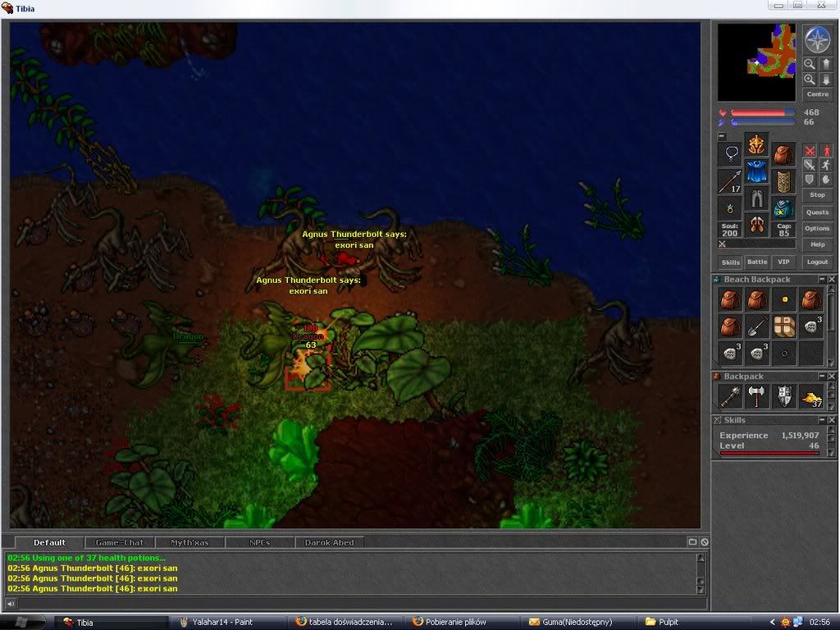Open the Myth'xas chat tab
Image resolution: width=840 pixels, height=630 pixels.
pos(189,542)
